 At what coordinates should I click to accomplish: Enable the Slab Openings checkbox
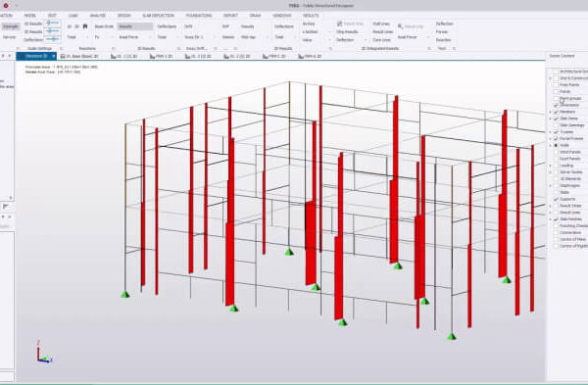(556, 125)
